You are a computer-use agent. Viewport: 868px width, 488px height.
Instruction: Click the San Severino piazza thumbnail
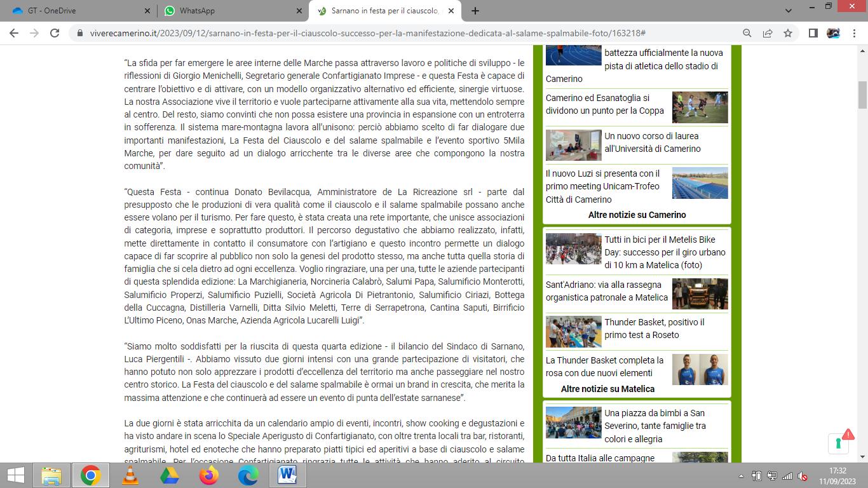[x=574, y=422]
